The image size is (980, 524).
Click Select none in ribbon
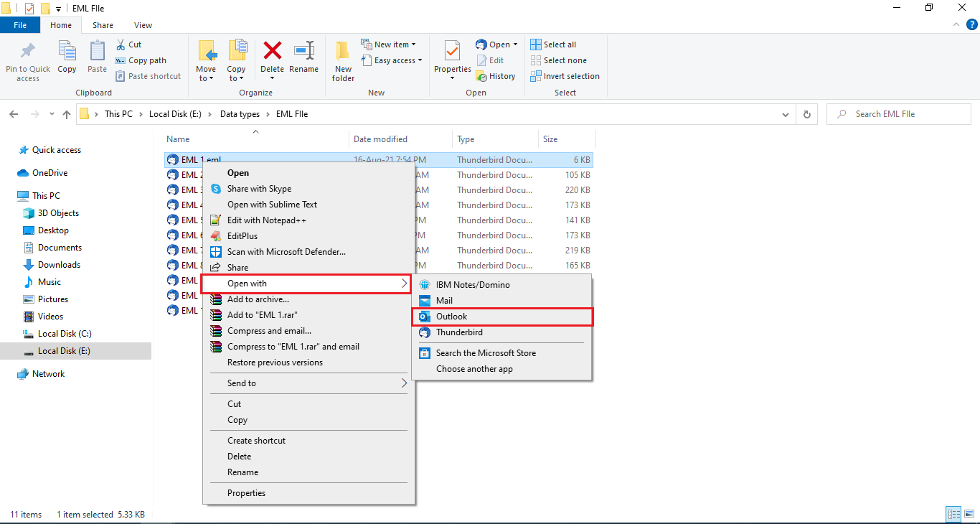click(558, 60)
